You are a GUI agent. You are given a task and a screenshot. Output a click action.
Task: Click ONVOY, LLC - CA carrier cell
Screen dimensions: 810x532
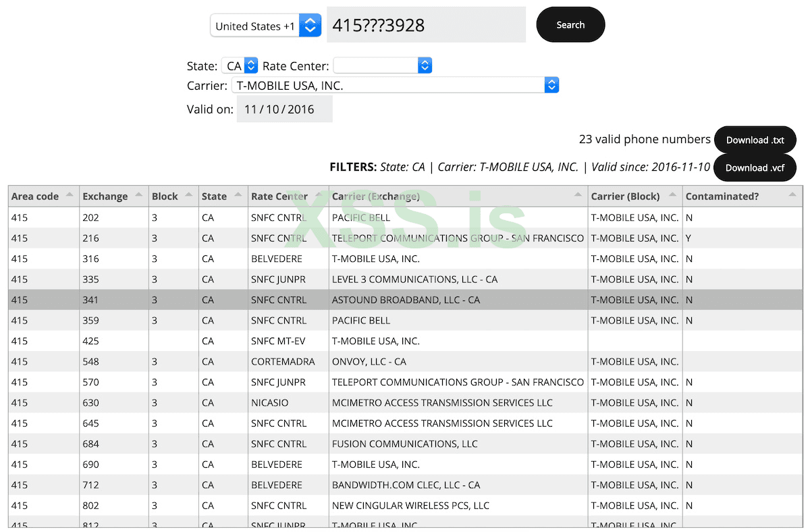pos(458,362)
